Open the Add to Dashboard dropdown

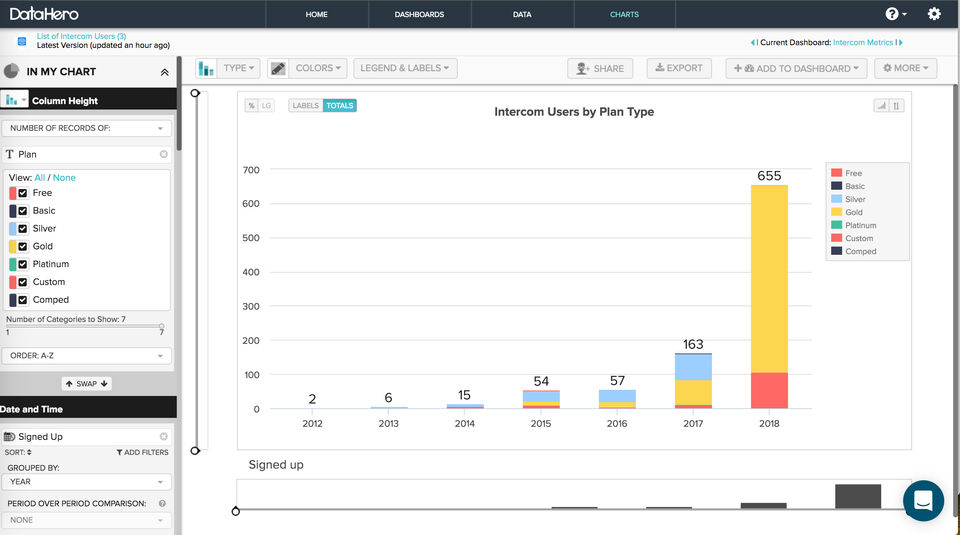[796, 68]
